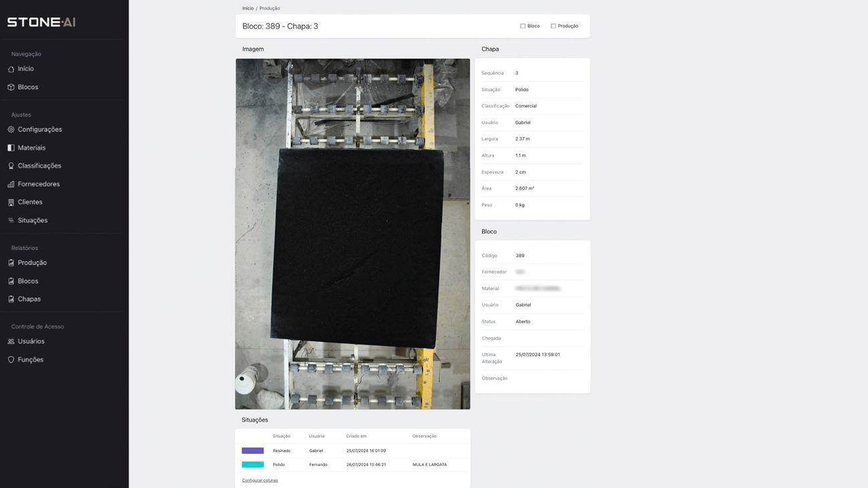868x488 pixels.
Task: Open the Blocos cube icon under Navegação
Action: (x=11, y=87)
